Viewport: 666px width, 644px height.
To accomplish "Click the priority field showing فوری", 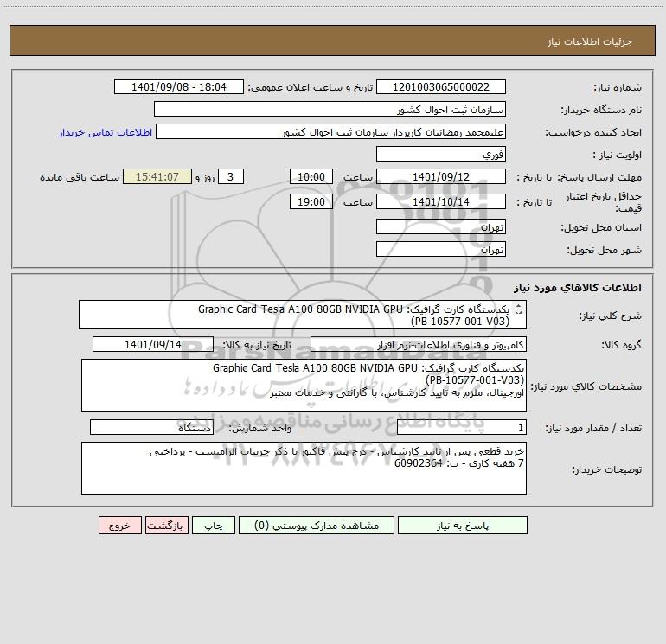I will tap(441, 154).
